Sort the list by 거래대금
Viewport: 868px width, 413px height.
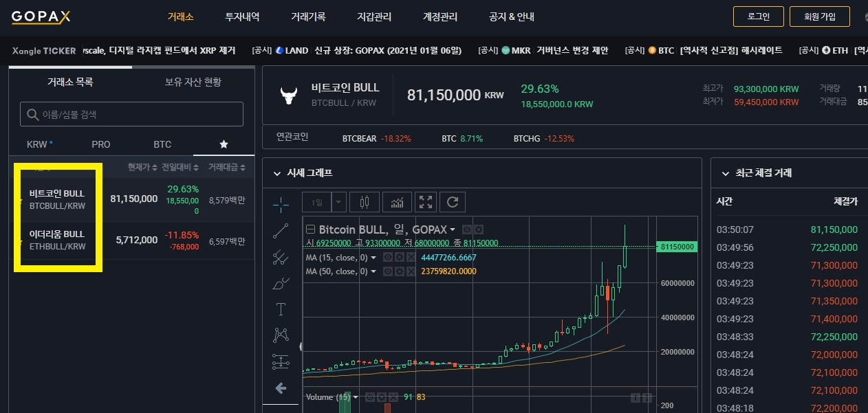click(226, 168)
